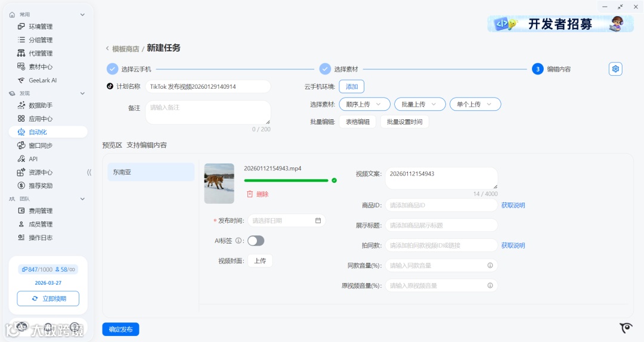Click the green upload progress bar
Viewport: 644px width, 342px height.
(x=286, y=181)
